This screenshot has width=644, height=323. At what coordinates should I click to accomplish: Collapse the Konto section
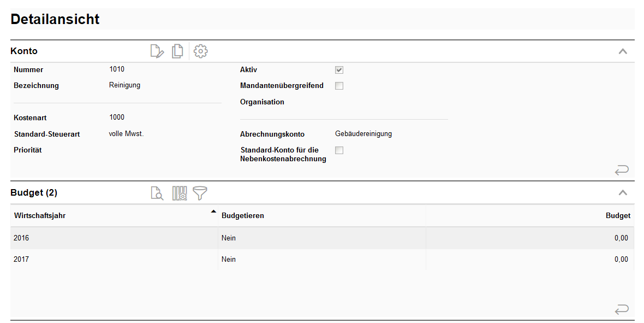click(x=623, y=51)
